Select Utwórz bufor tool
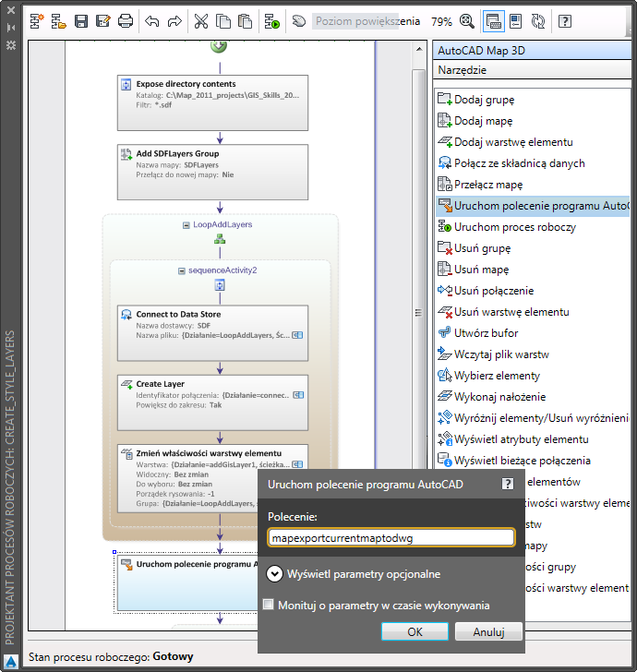Image resolution: width=637 pixels, height=672 pixels. [534, 333]
